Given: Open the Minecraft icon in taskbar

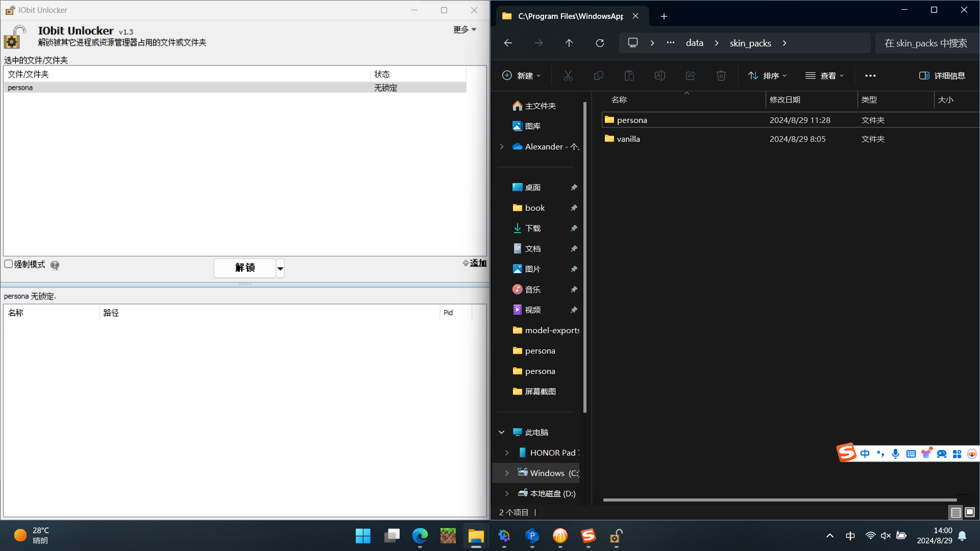Looking at the screenshot, I should click(448, 536).
